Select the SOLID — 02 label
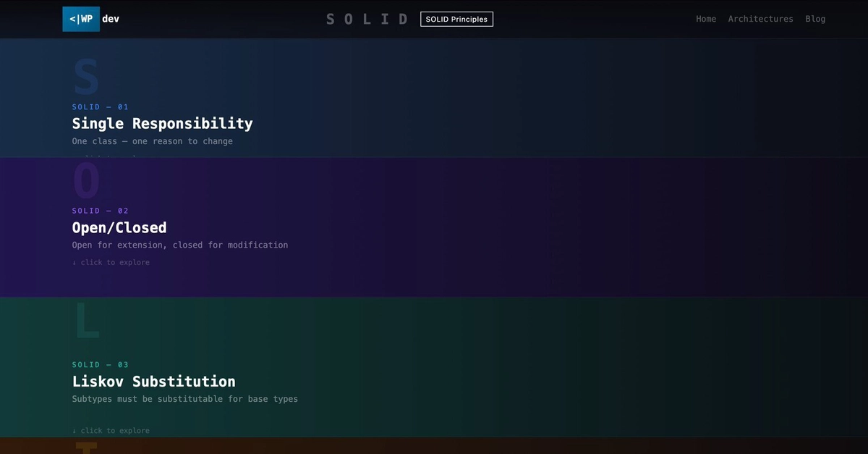The width and height of the screenshot is (868, 454). [100, 211]
